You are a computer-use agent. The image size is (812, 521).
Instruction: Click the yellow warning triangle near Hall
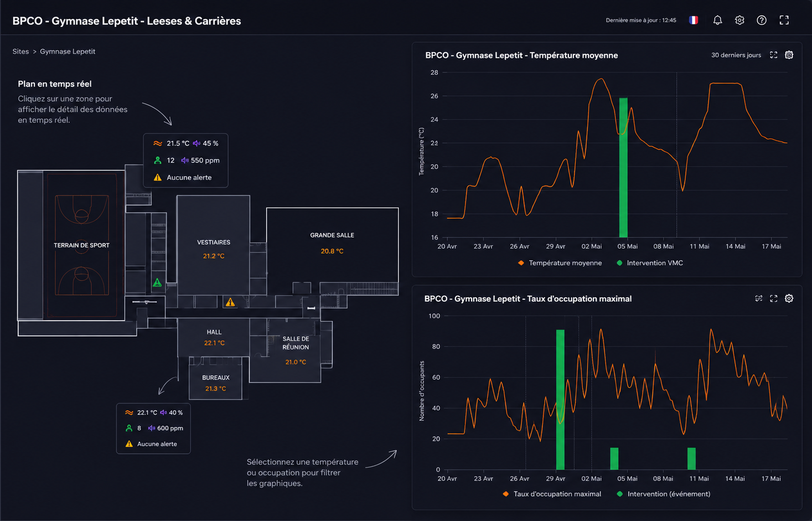230,302
